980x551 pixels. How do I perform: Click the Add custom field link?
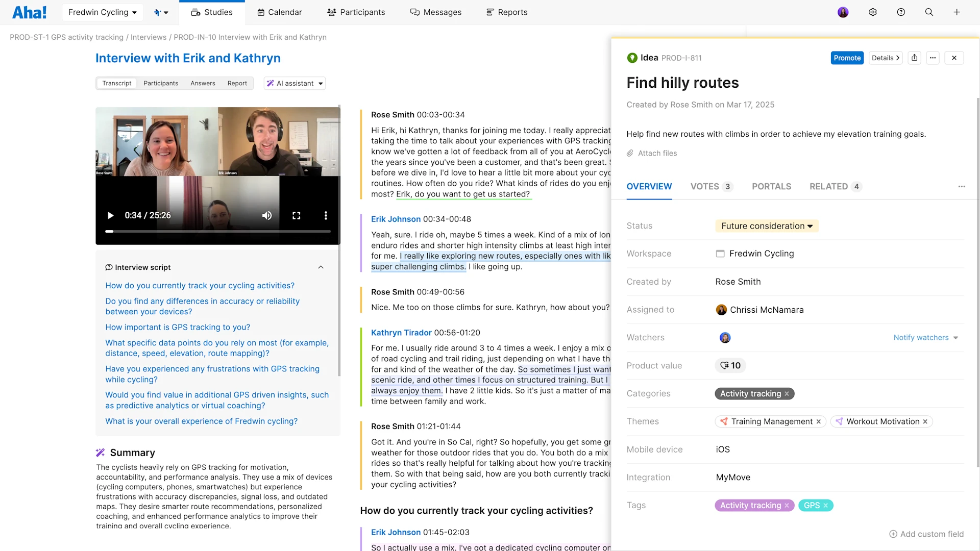[x=926, y=534]
